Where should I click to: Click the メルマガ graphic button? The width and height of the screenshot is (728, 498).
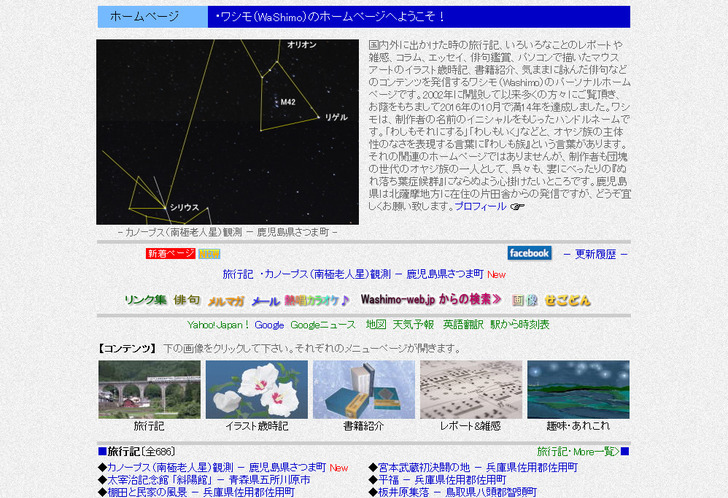pos(226,301)
